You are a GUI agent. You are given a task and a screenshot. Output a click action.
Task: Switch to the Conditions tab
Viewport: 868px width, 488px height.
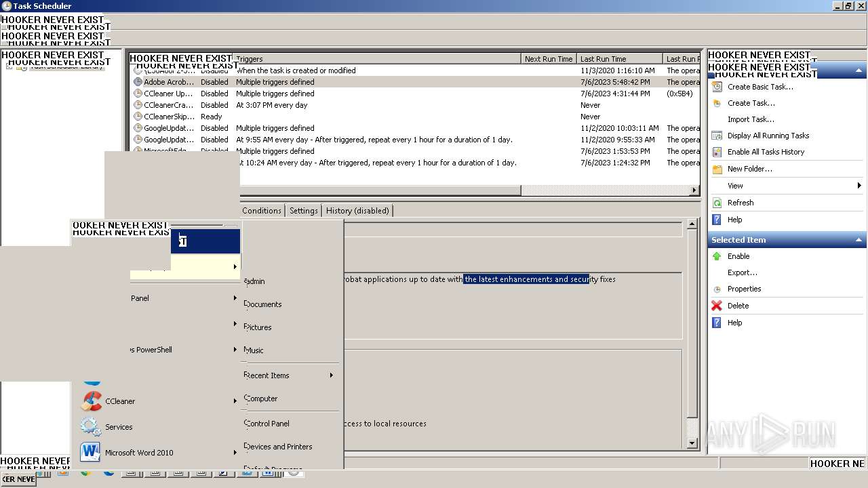(x=262, y=211)
